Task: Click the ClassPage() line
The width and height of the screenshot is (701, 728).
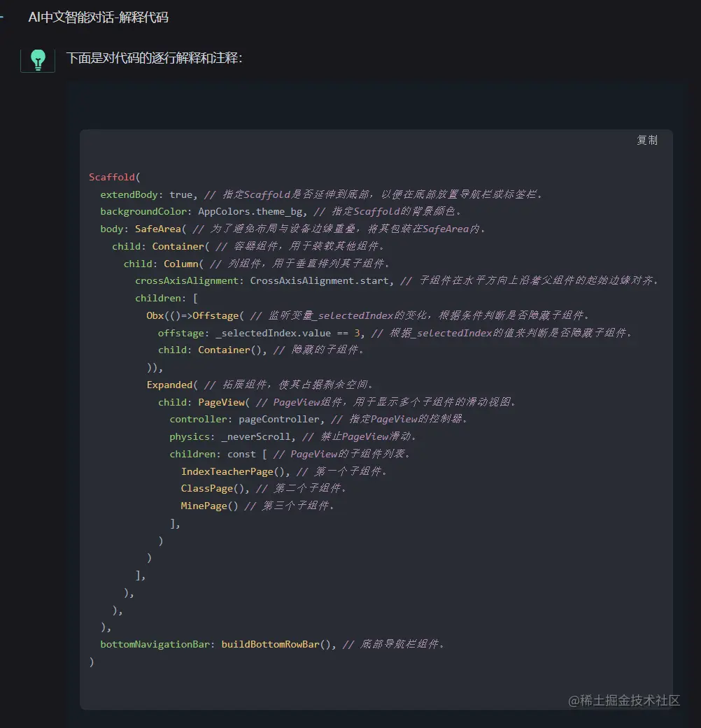Action: click(x=264, y=488)
